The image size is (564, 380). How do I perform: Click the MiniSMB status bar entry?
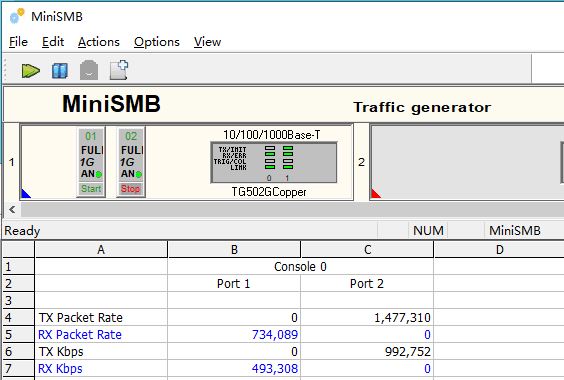click(x=515, y=231)
